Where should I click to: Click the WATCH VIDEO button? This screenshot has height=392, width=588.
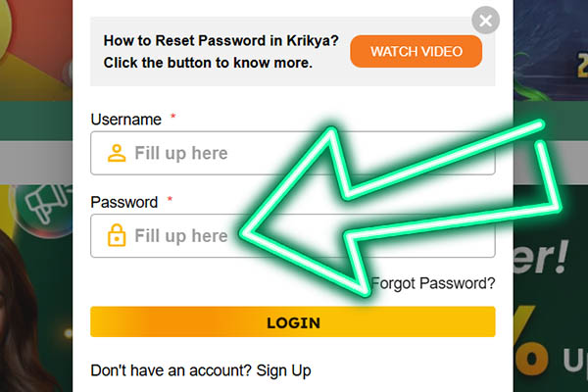click(x=416, y=51)
